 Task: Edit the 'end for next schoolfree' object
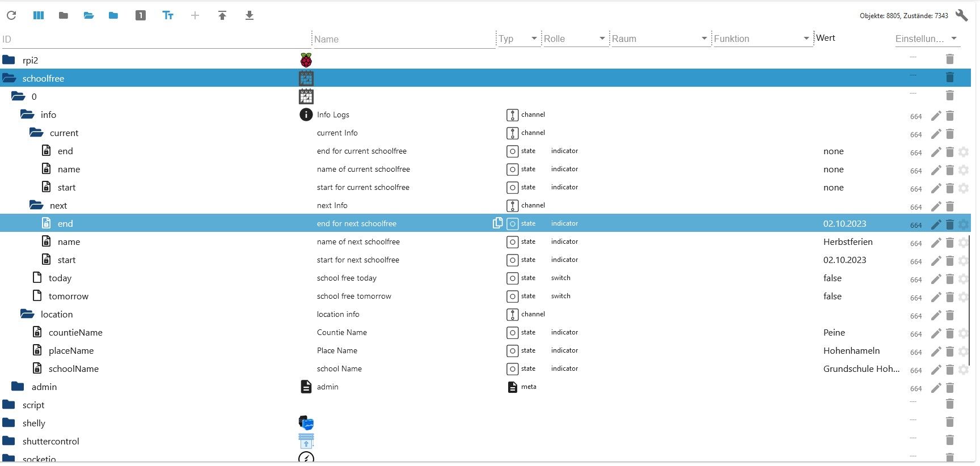(936, 224)
